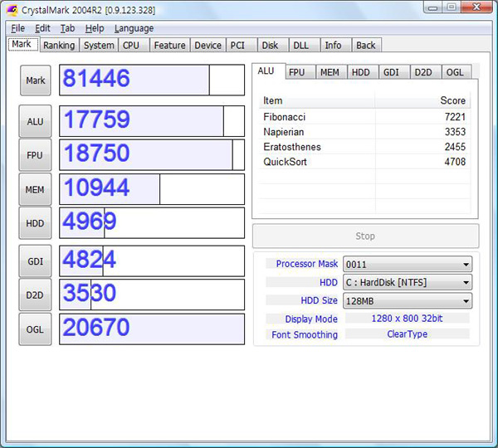
Task: Click the GDI score bar 4824
Action: click(152, 261)
